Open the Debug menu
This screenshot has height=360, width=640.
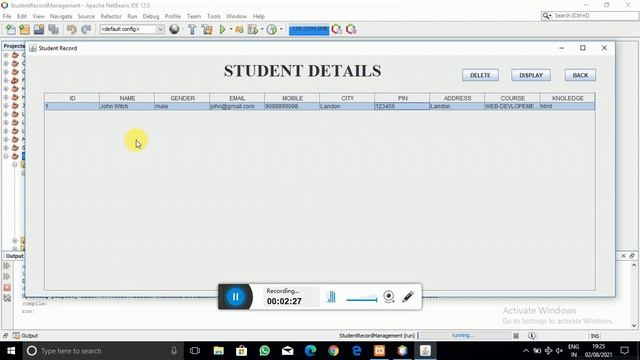[x=151, y=16]
